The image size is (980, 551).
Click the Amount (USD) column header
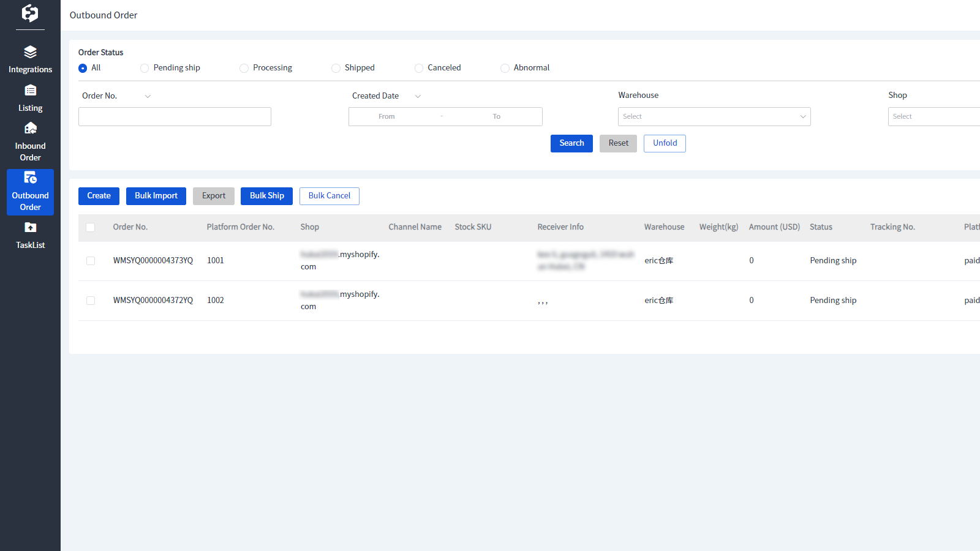[x=774, y=227]
